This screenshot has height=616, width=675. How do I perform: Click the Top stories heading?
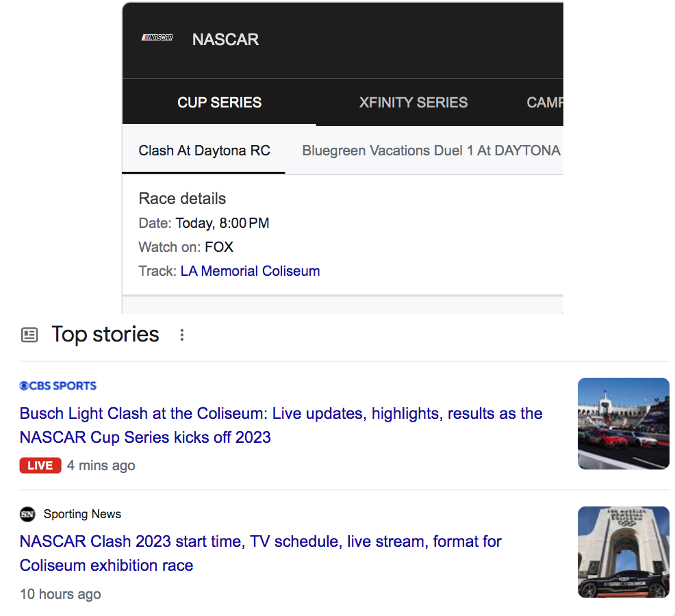[x=105, y=334]
